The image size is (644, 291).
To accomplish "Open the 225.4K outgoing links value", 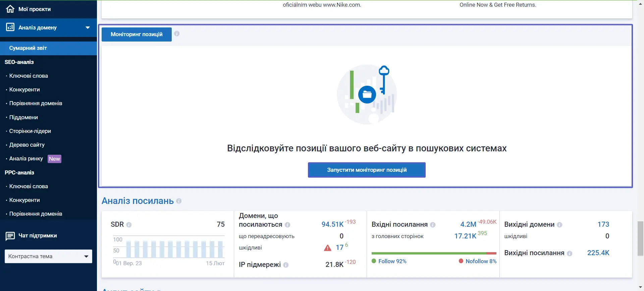I will (598, 253).
